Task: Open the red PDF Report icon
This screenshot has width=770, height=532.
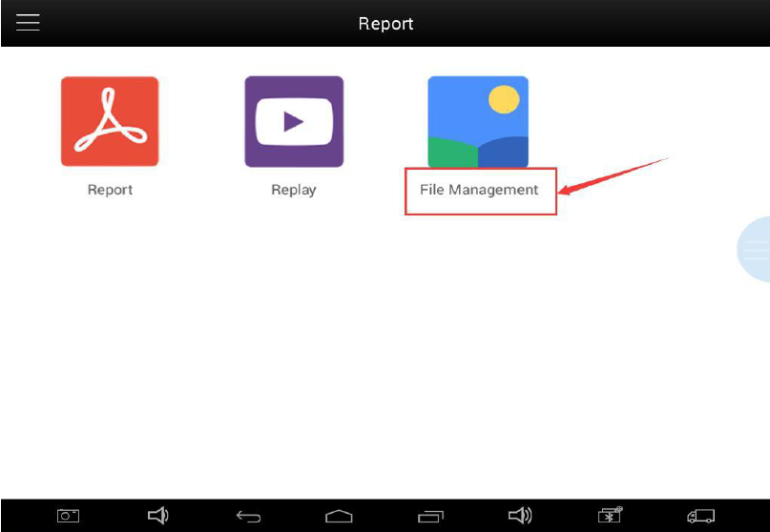Action: point(110,121)
